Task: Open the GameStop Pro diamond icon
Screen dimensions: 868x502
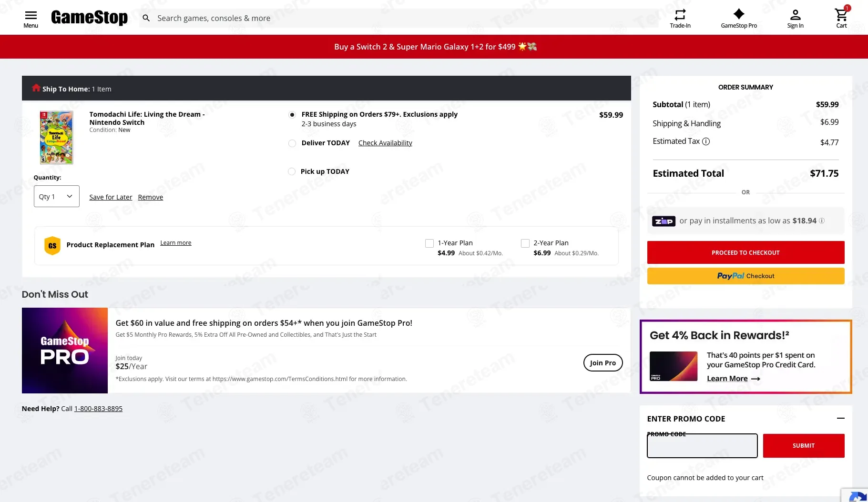Action: coord(739,14)
